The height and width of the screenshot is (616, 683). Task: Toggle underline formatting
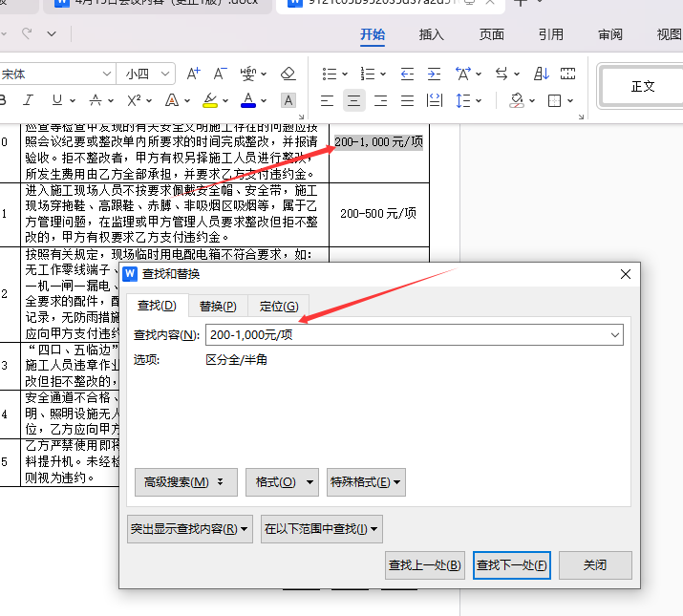(x=57, y=100)
